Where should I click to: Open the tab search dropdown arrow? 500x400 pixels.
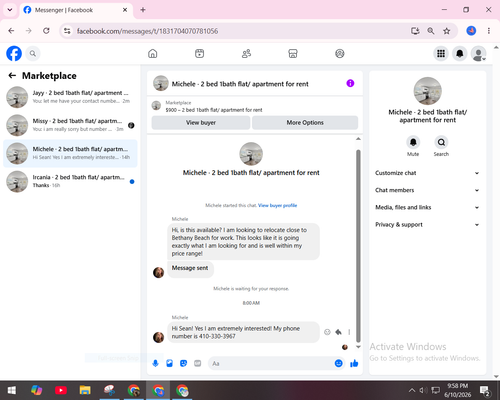coord(10,10)
